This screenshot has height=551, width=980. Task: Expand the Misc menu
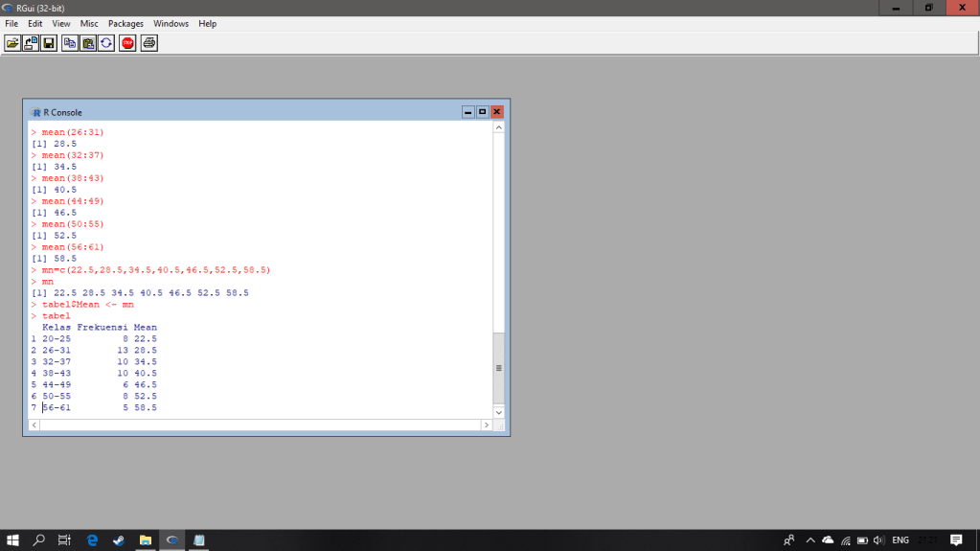tap(89, 23)
